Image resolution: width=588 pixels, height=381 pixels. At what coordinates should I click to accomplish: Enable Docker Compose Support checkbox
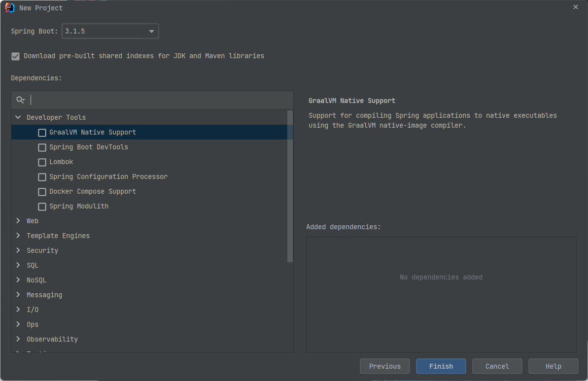[42, 192]
